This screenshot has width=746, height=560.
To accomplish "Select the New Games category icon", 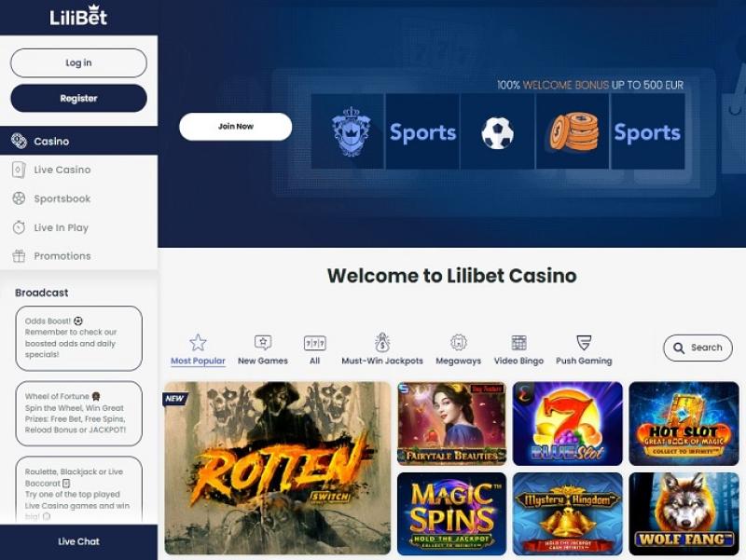I will (263, 342).
